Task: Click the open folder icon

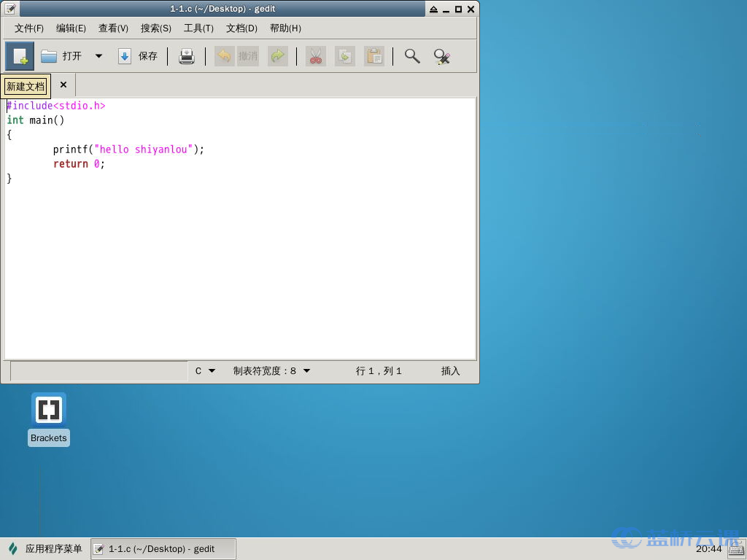Action: (x=49, y=56)
